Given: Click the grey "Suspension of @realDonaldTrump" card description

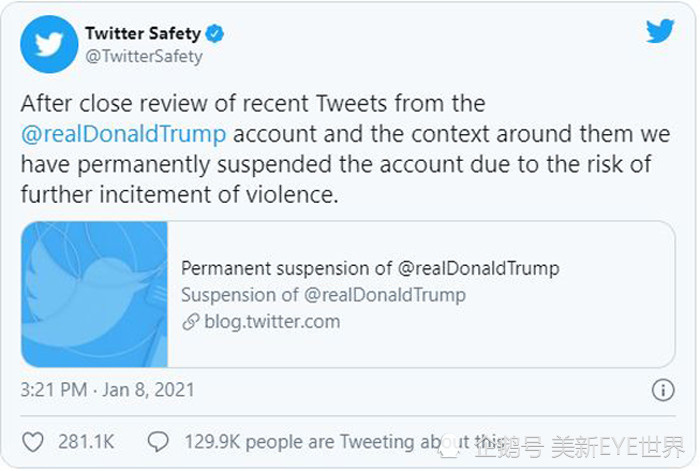Looking at the screenshot, I should click(x=323, y=295).
